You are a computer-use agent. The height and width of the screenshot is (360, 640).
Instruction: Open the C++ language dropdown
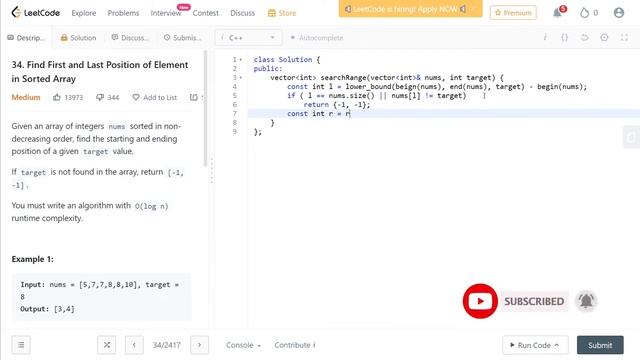[248, 38]
